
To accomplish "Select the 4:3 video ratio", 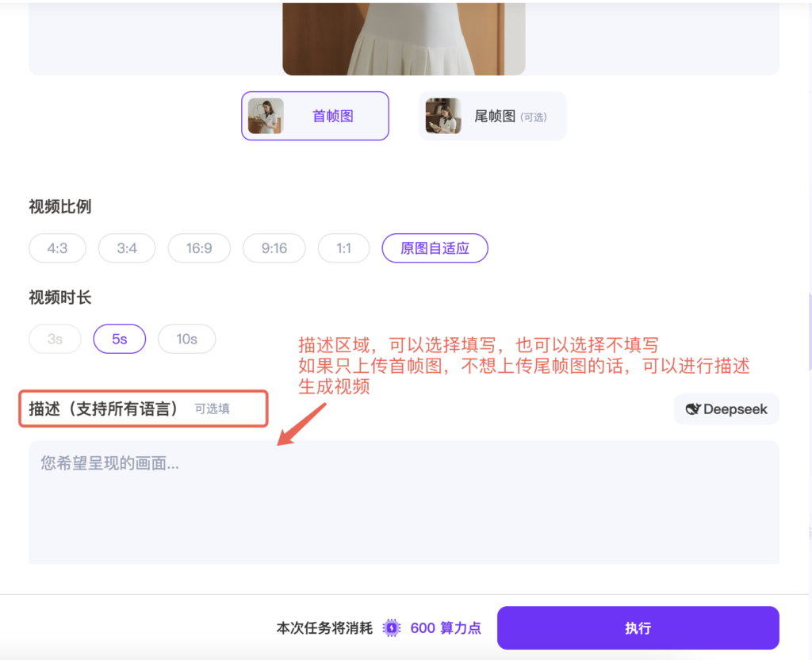I will point(57,248).
